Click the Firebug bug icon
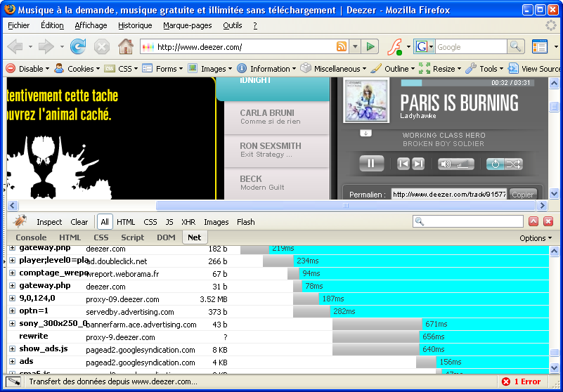The height and width of the screenshot is (392, 563). (x=20, y=221)
